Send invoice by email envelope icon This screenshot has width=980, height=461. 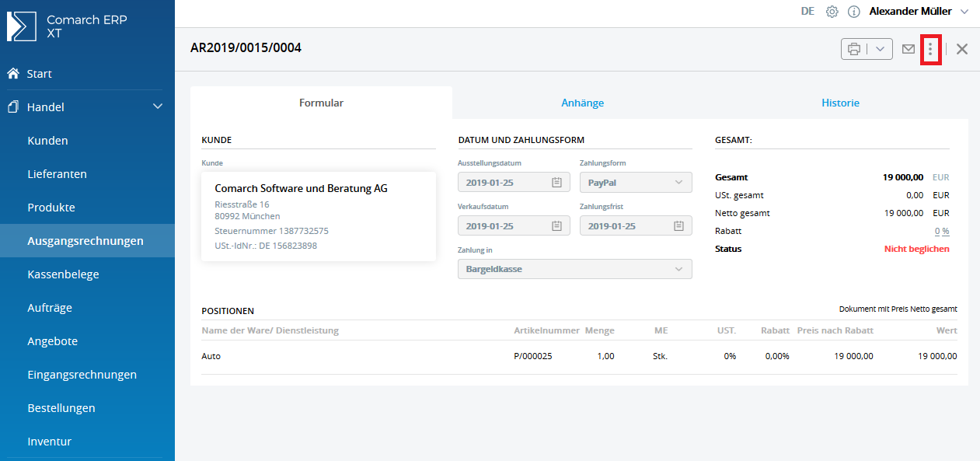[908, 49]
